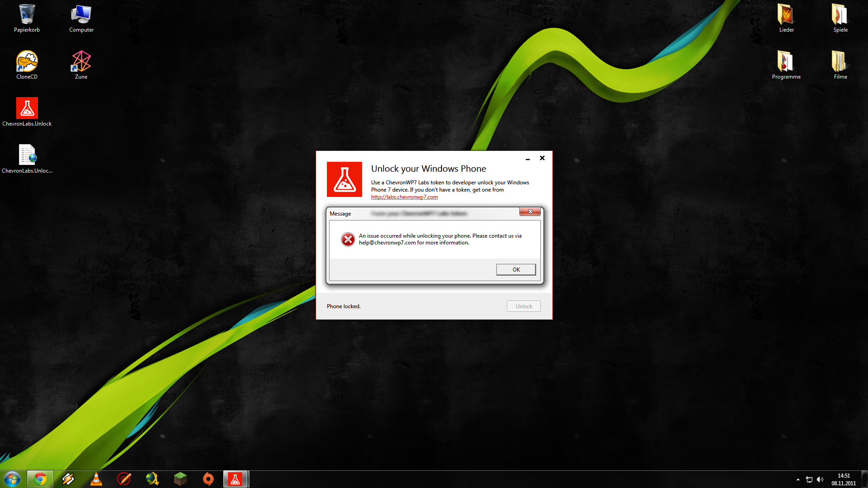868x488 pixels.
Task: Click the red flask logo in Unlock window
Action: point(344,179)
